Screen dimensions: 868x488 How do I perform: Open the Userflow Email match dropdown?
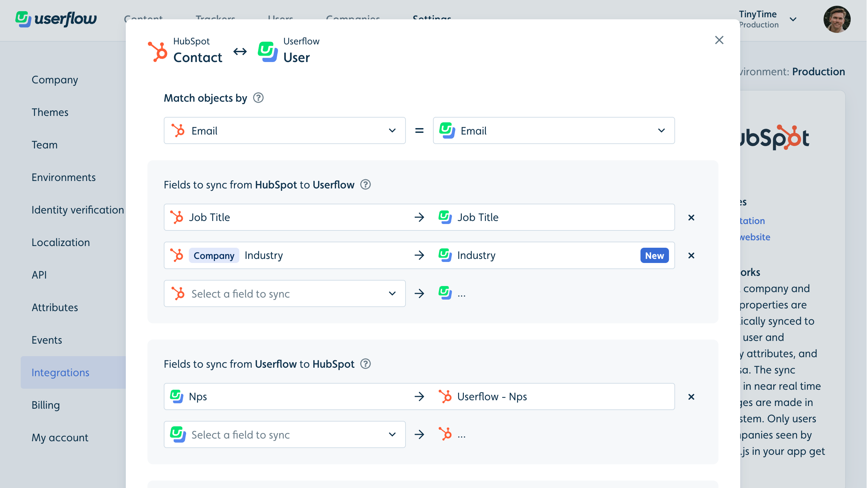tap(554, 130)
